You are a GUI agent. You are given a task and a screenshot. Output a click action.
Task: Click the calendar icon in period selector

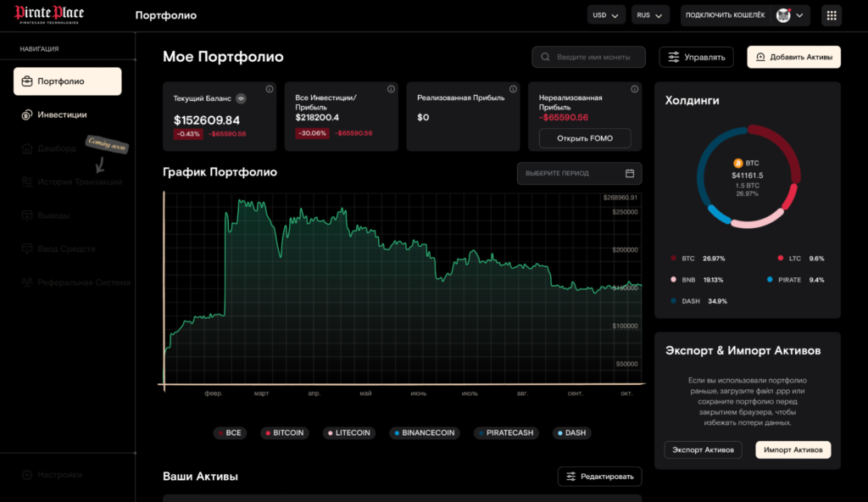coord(630,174)
